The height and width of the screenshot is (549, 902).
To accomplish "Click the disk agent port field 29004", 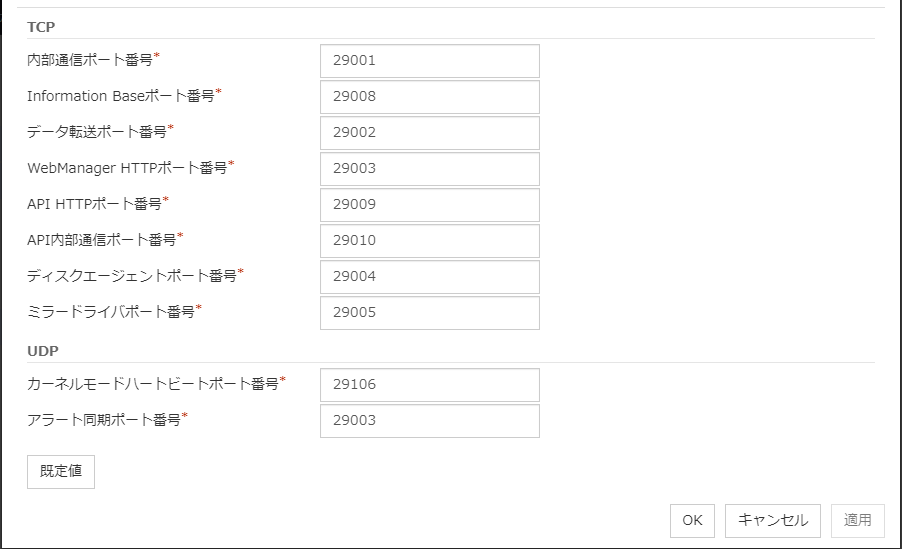I will pyautogui.click(x=429, y=276).
